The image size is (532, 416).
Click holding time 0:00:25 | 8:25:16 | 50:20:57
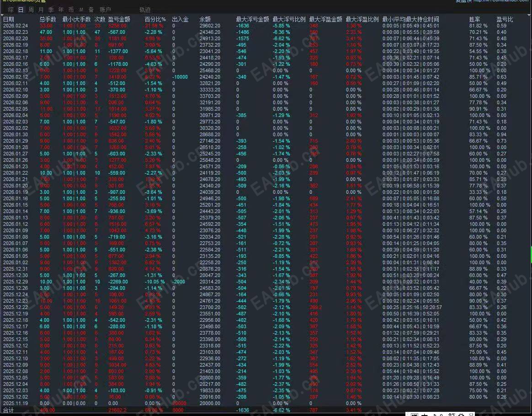tap(412, 307)
